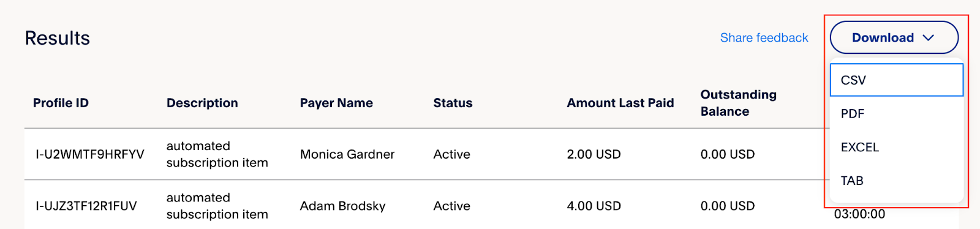Choose PDF from download options
Screen dimensions: 980x229
[897, 114]
